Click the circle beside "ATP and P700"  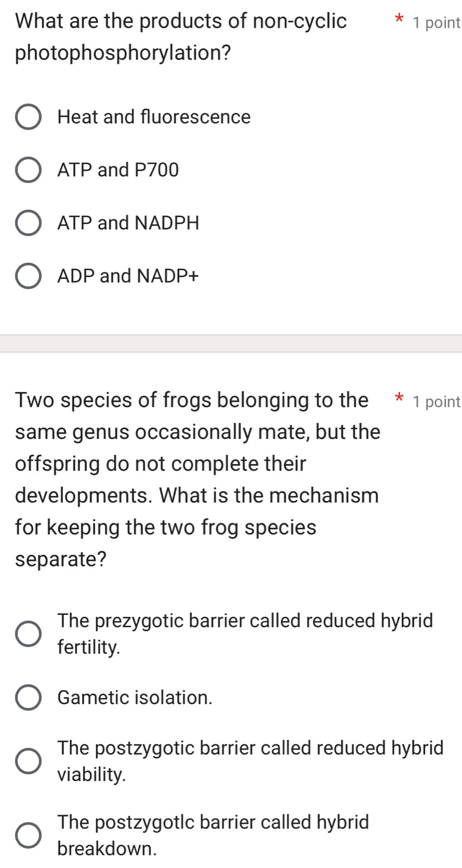[x=29, y=170]
